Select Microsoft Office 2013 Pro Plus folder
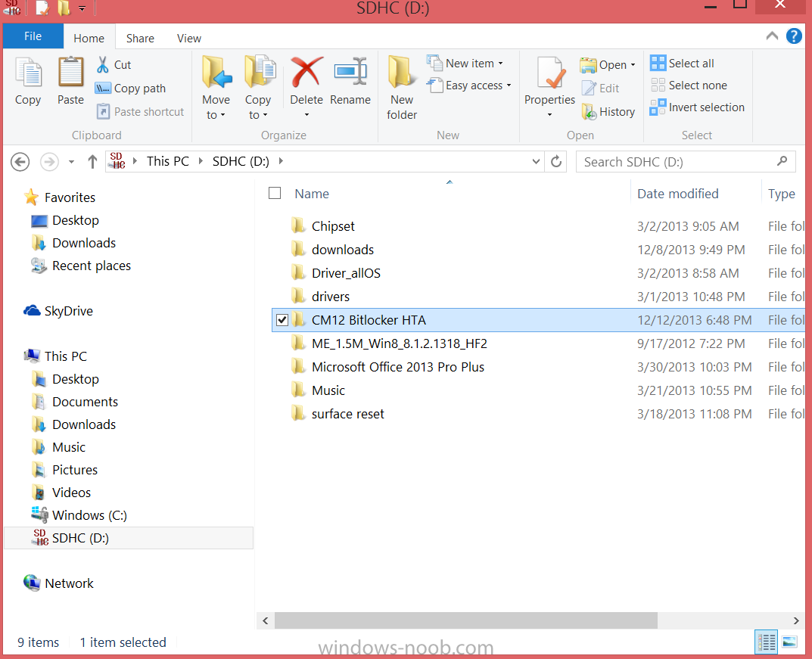This screenshot has height=659, width=812. 398,366
